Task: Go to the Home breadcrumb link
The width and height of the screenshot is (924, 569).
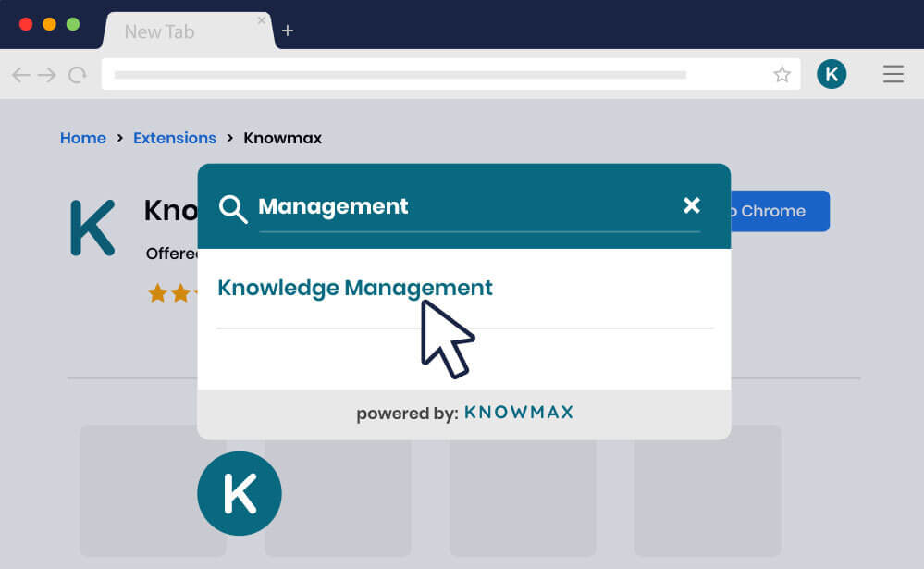Action: [x=83, y=138]
